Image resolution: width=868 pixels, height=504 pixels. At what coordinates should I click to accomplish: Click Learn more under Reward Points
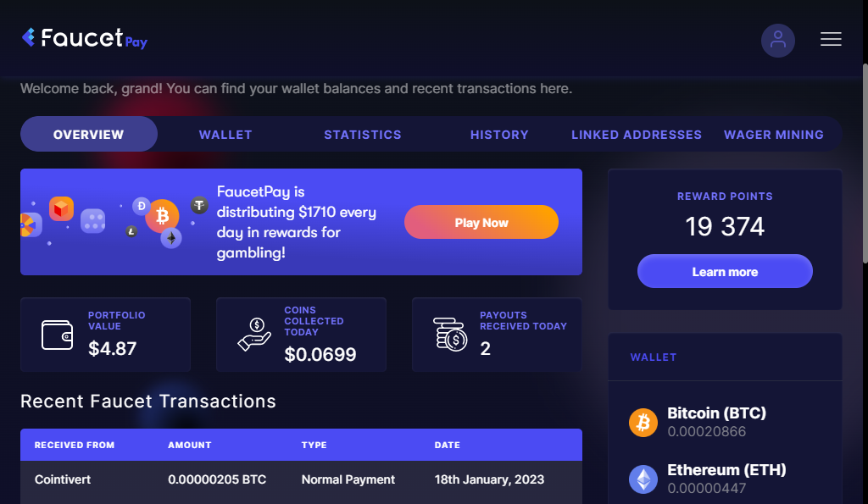725,271
